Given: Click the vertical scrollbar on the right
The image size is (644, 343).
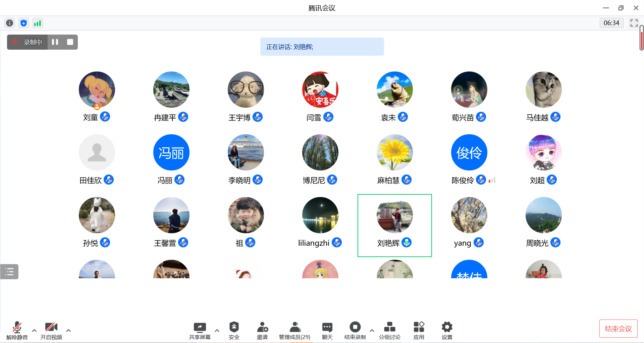Looking at the screenshot, I should tap(641, 38).
